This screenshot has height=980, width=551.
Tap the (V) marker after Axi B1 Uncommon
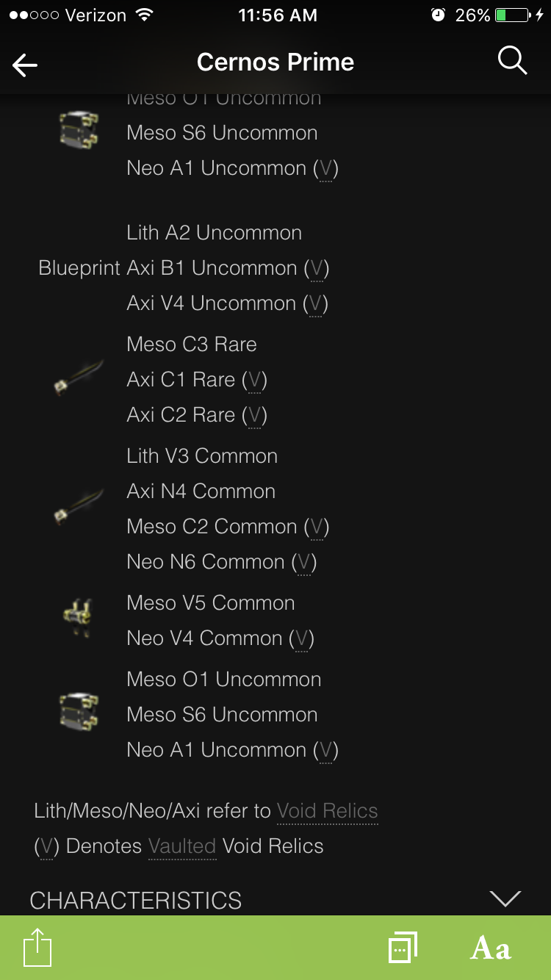click(317, 269)
